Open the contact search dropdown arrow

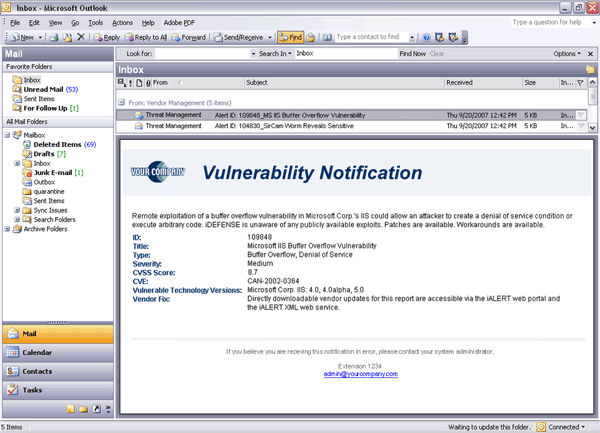[412, 37]
